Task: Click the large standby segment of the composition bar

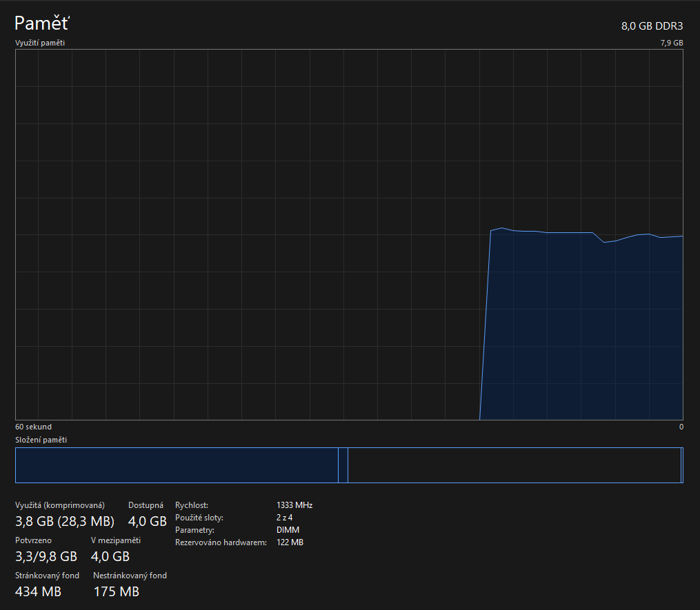Action: [x=514, y=465]
